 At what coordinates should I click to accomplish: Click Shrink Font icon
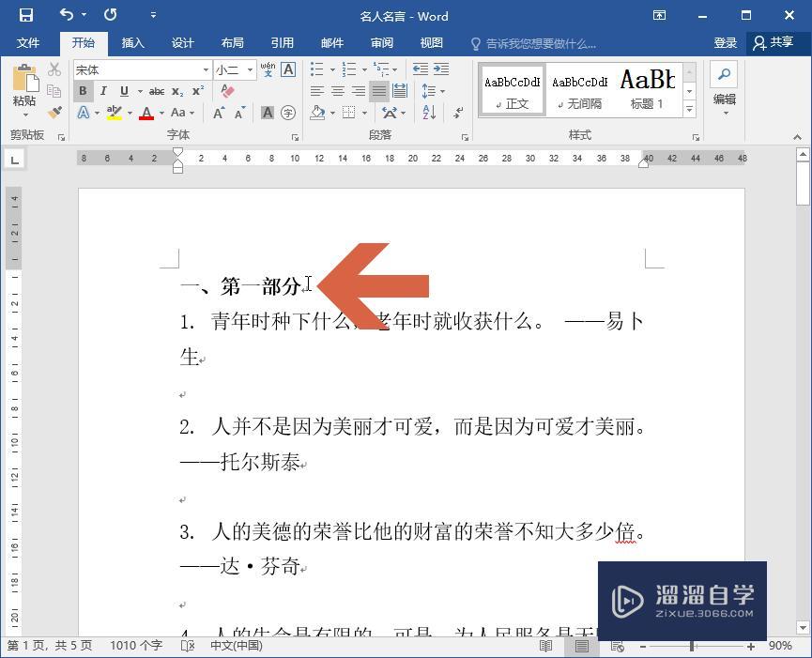pos(239,113)
